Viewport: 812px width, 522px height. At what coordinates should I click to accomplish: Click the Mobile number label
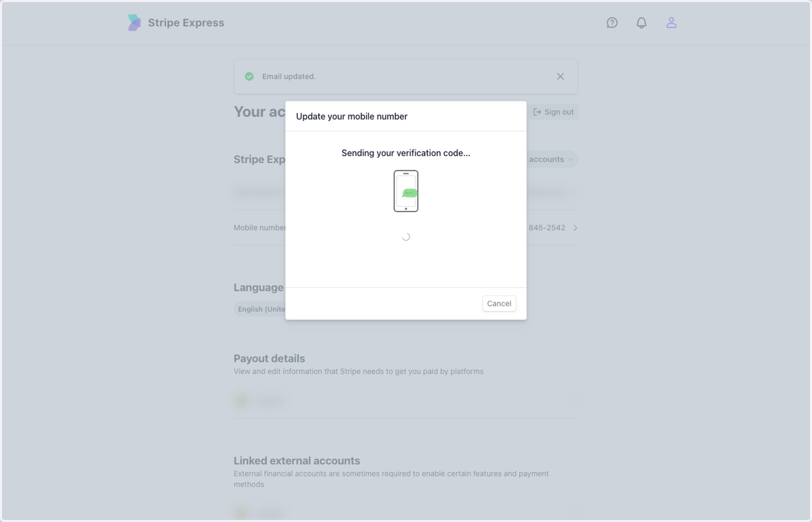pyautogui.click(x=260, y=228)
